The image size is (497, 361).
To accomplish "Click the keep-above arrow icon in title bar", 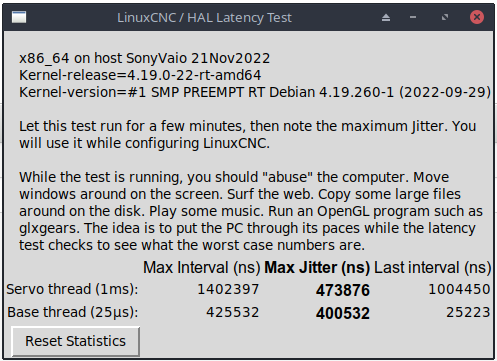I will click(x=386, y=17).
